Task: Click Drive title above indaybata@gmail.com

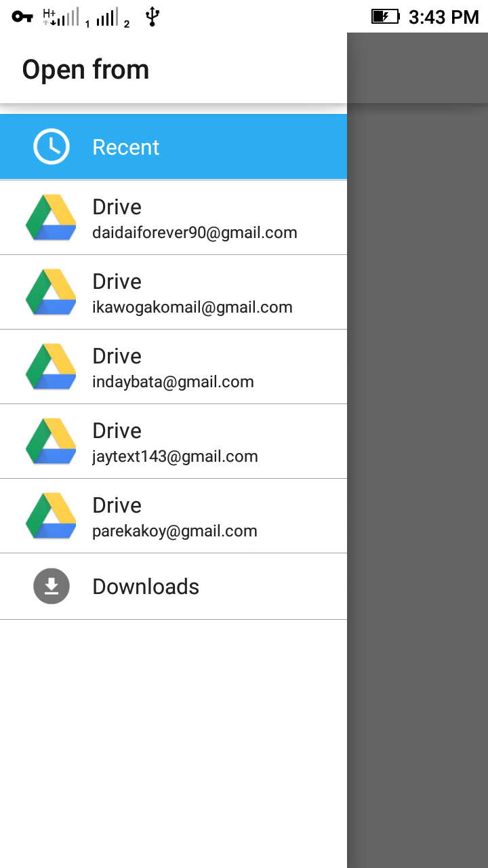Action: pos(117,356)
